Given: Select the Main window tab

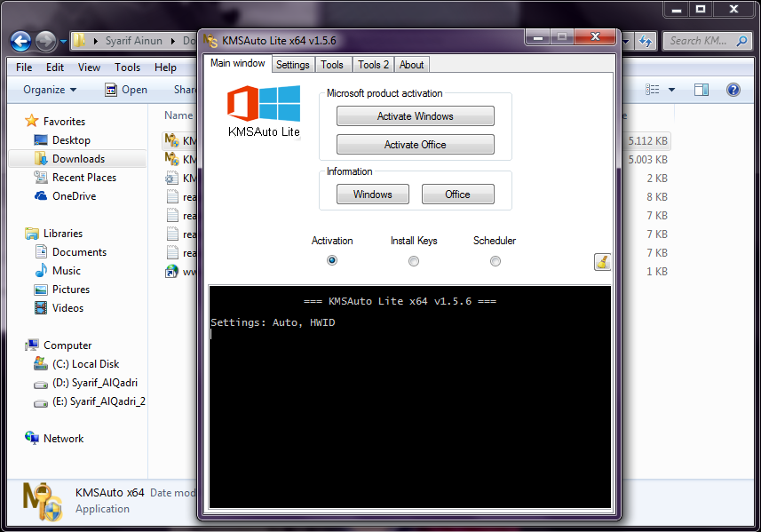Looking at the screenshot, I should (x=238, y=63).
